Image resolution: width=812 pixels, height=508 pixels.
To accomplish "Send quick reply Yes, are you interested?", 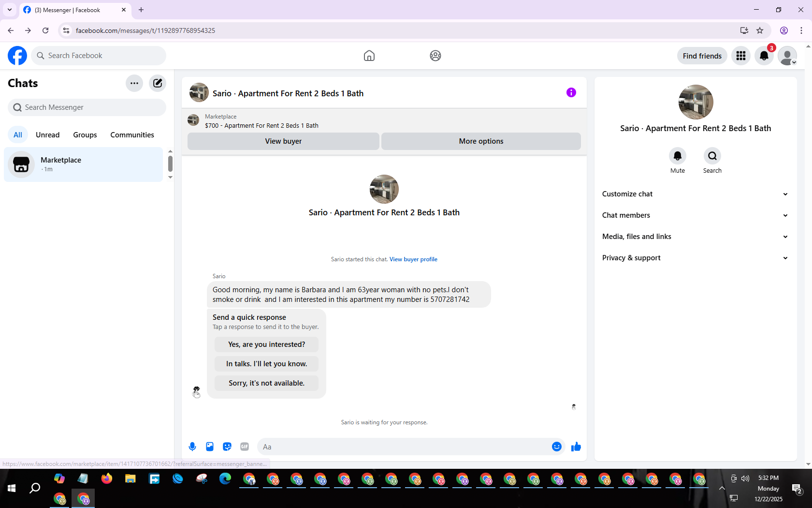I will click(x=266, y=344).
